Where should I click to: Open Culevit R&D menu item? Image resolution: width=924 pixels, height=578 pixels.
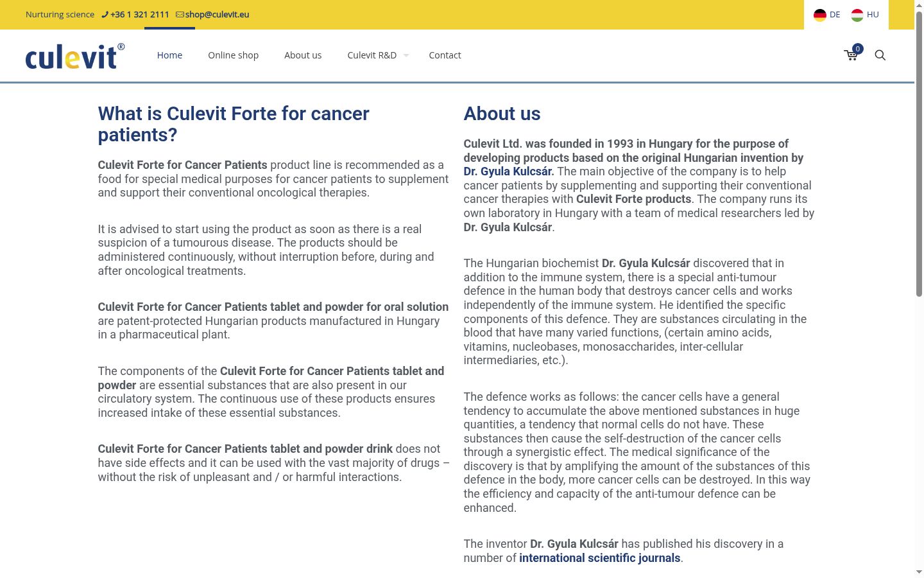coord(372,55)
